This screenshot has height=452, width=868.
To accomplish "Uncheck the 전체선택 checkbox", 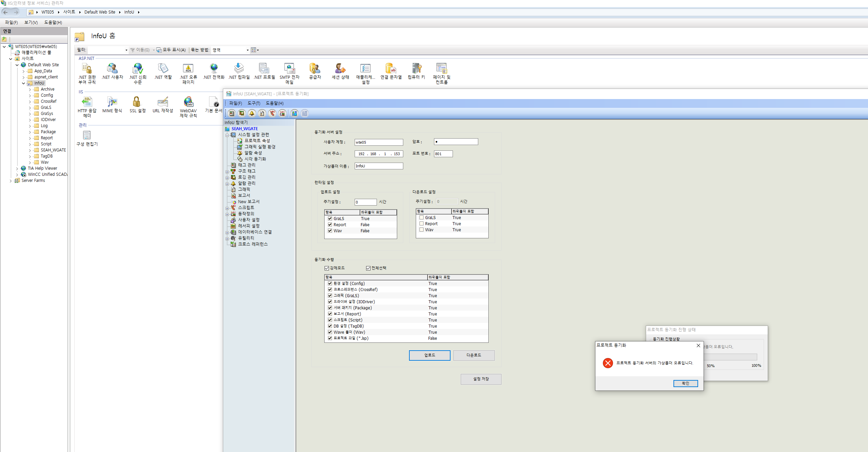I will pos(368,268).
